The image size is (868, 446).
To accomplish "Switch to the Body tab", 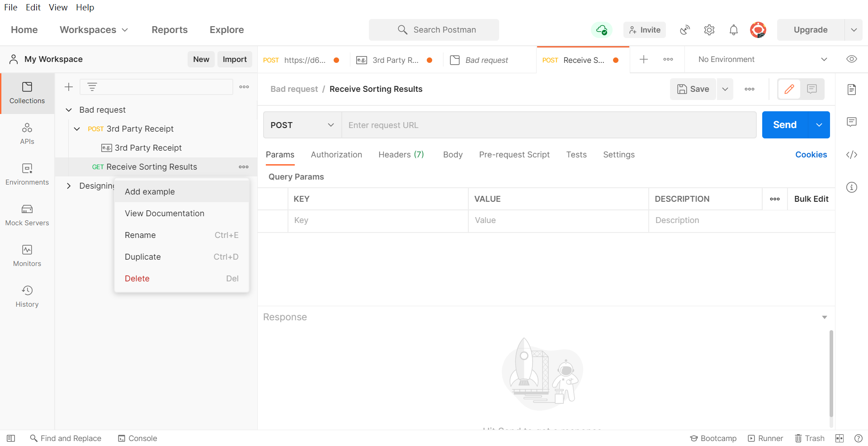I will tap(453, 155).
